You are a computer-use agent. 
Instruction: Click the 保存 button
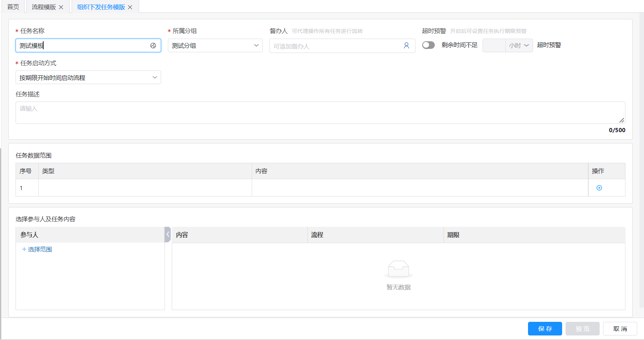coord(545,329)
